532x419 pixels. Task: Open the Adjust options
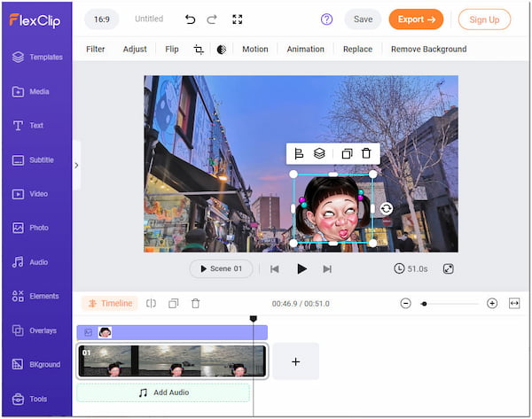(135, 49)
